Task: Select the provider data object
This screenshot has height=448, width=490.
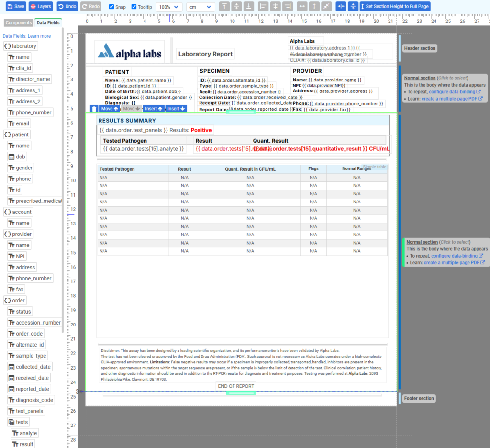Action: click(x=18, y=234)
